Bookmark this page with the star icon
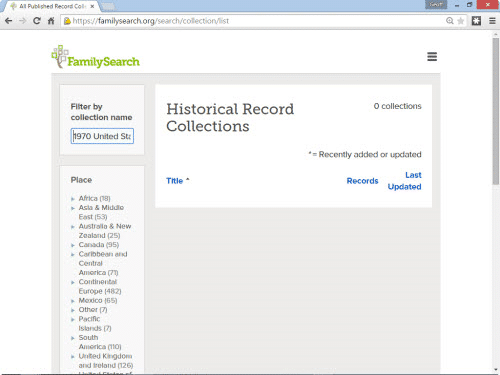500x375 pixels. pos(460,21)
